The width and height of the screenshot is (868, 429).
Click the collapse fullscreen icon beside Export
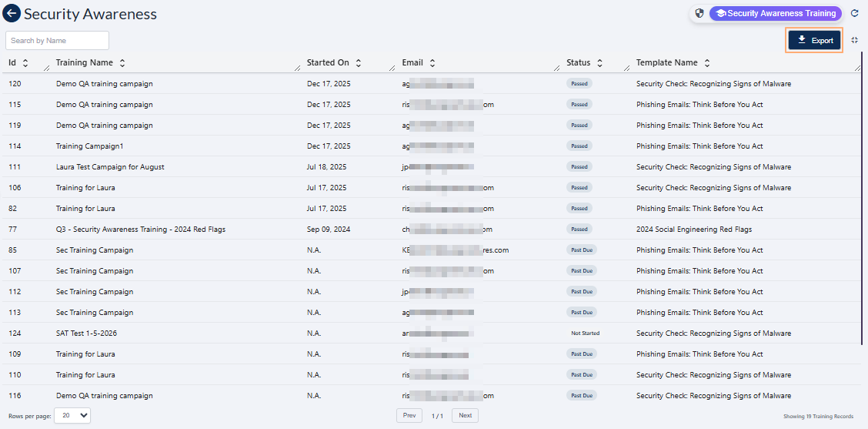(854, 40)
